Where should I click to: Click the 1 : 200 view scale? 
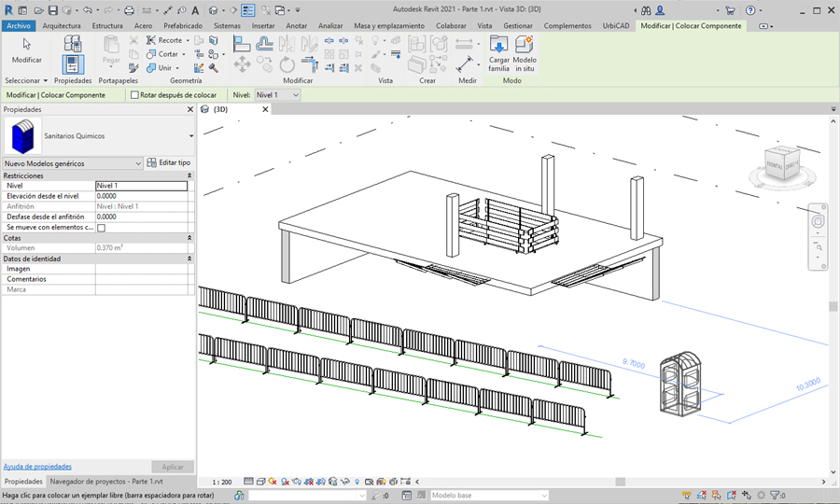[222, 483]
